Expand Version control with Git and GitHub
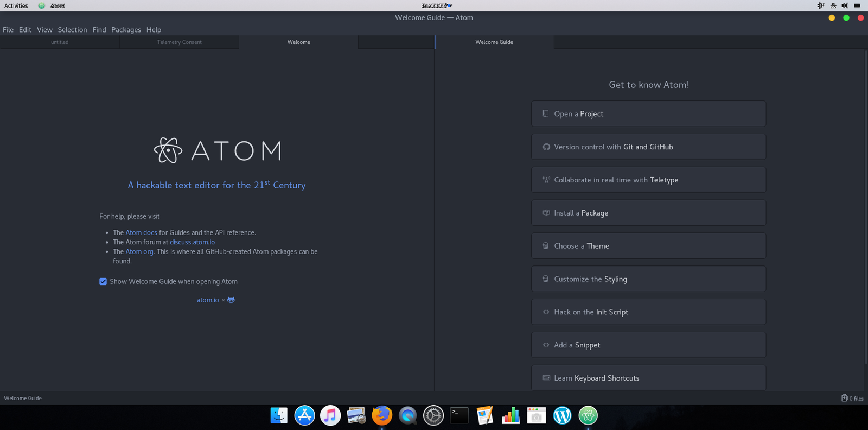The width and height of the screenshot is (868, 430). (x=648, y=147)
